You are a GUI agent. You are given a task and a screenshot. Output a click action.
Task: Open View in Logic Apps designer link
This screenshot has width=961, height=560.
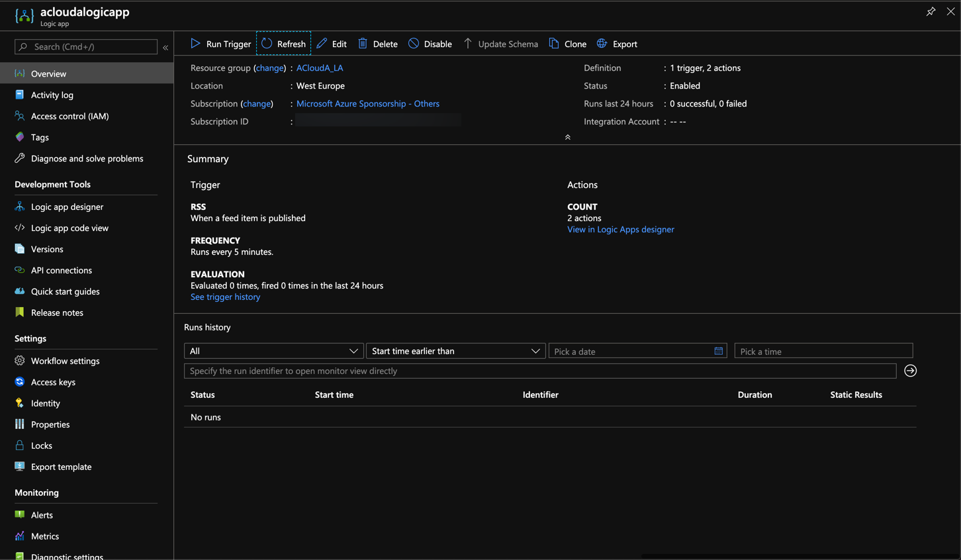coord(621,230)
